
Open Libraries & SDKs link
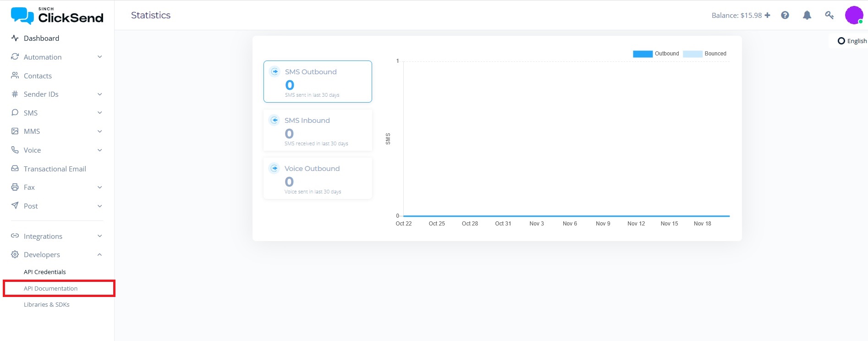pos(47,304)
